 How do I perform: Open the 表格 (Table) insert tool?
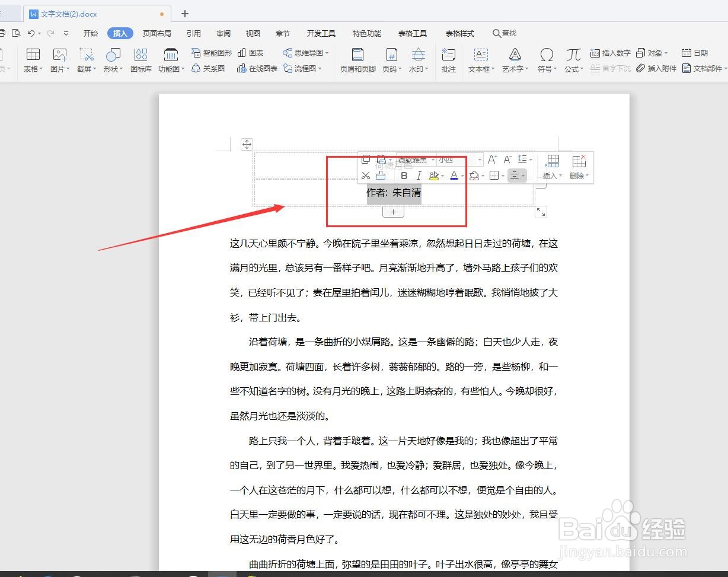[x=33, y=60]
